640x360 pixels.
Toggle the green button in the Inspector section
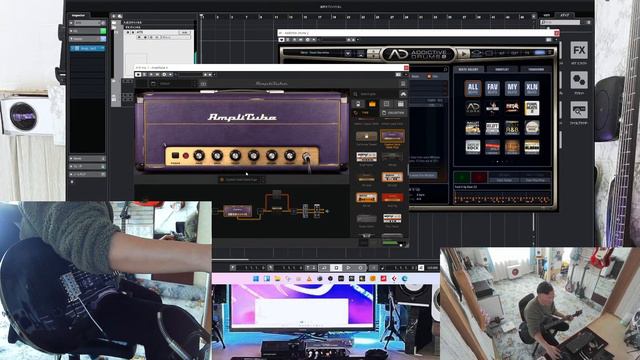[x=103, y=31]
